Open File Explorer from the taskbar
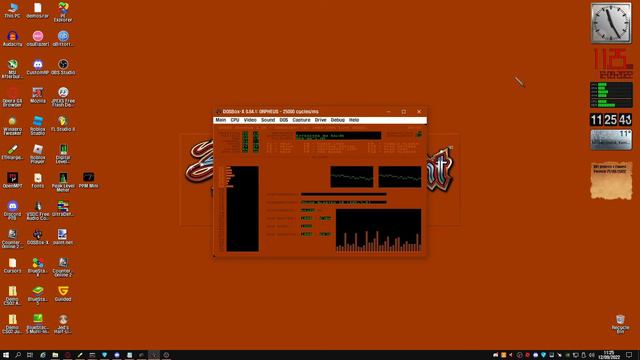This screenshot has width=640, height=360. click(55, 355)
